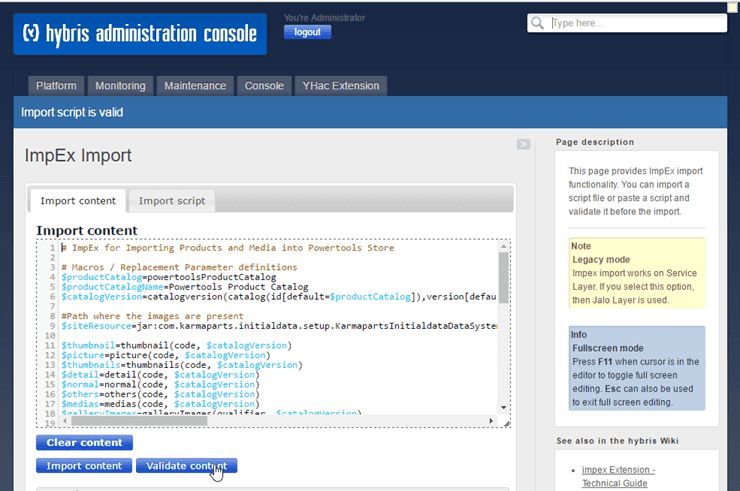Click the Macros / Replacement Parameter comment
Viewport: 740px width, 491px height.
[x=179, y=267]
